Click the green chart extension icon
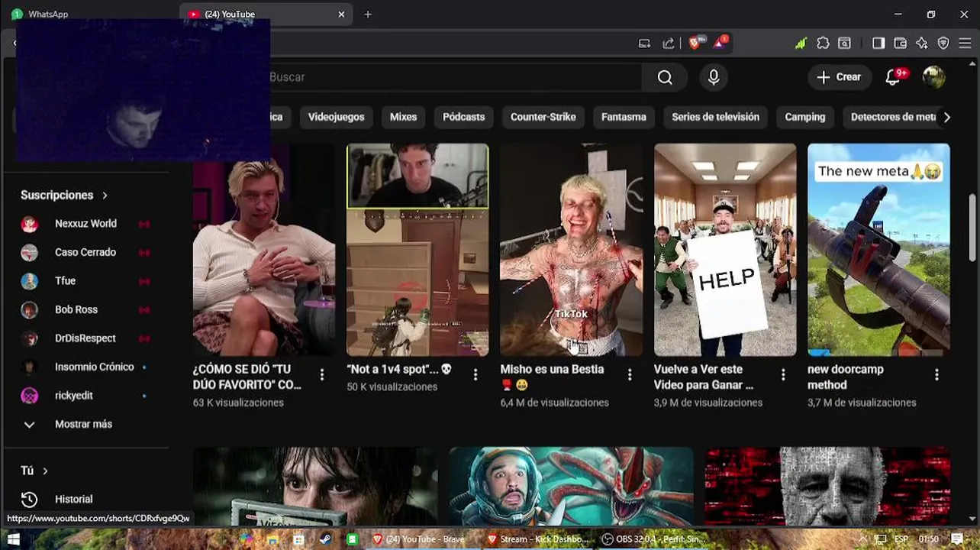Screen dimensions: 980x550 click(x=800, y=44)
